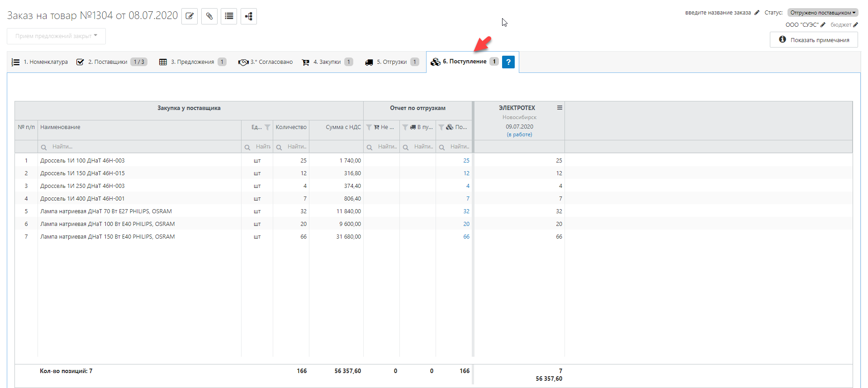The image size is (868, 388).
Task: Open the ЭЛЕКТРОТЕХ column hamburger menu
Action: 560,108
